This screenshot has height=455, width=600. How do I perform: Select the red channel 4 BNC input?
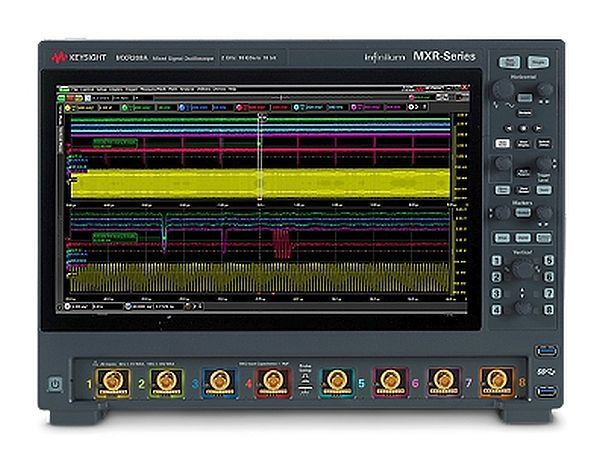coord(272,383)
